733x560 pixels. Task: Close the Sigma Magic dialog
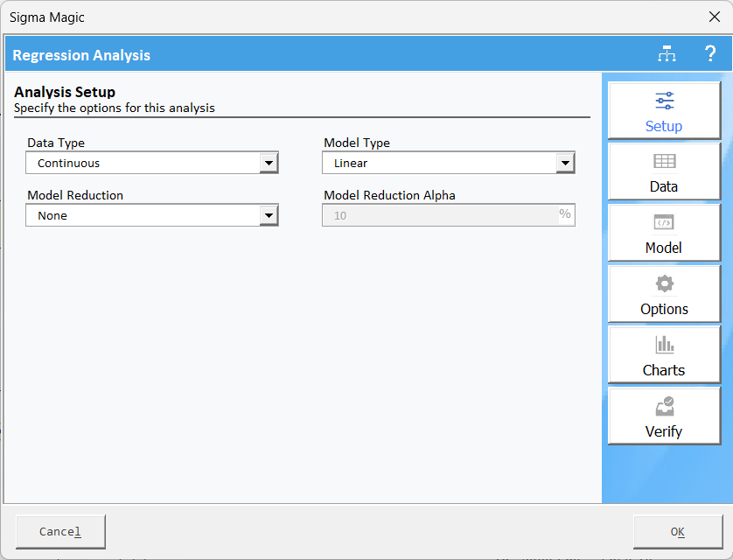(x=715, y=17)
